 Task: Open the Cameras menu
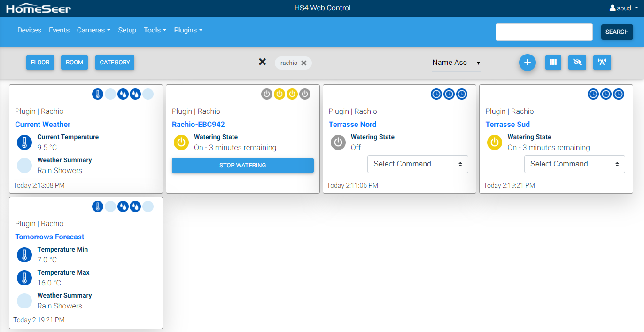[93, 30]
